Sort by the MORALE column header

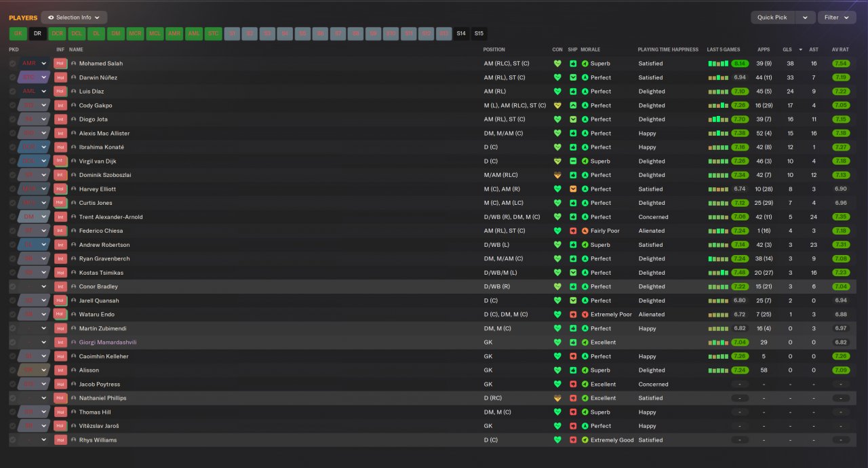(591, 50)
